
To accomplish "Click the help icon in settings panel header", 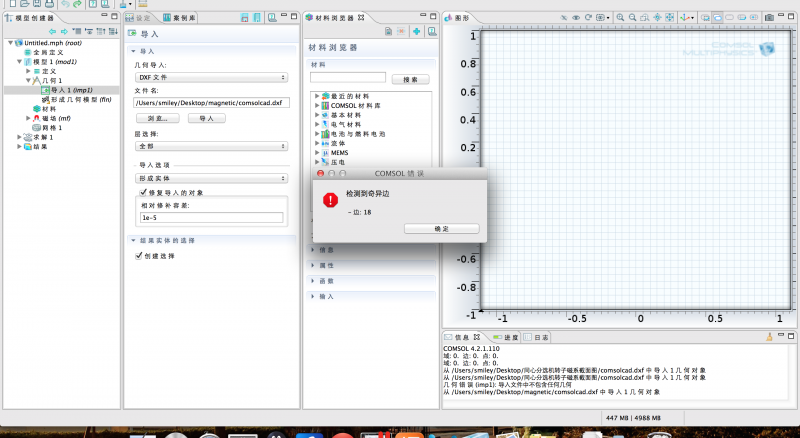I will click(272, 17).
